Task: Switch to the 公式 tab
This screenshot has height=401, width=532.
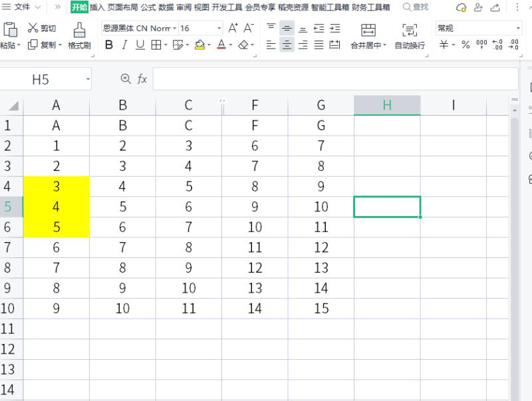Action: [x=148, y=7]
